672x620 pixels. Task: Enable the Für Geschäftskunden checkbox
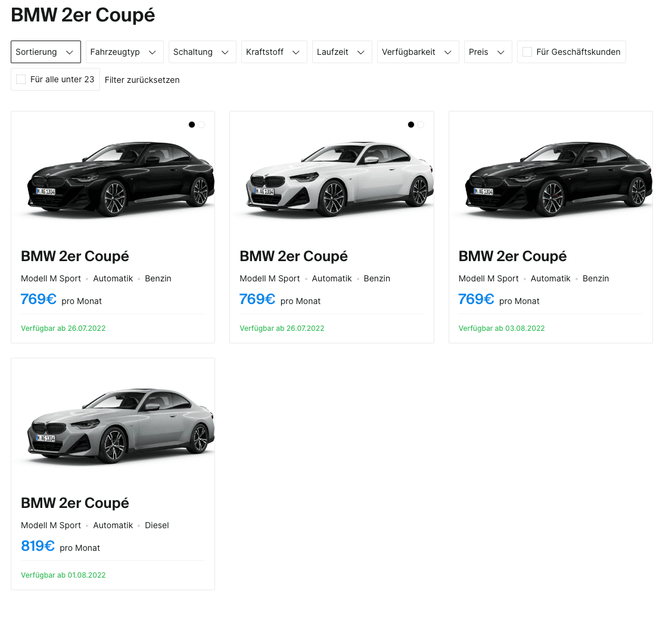[x=527, y=52]
